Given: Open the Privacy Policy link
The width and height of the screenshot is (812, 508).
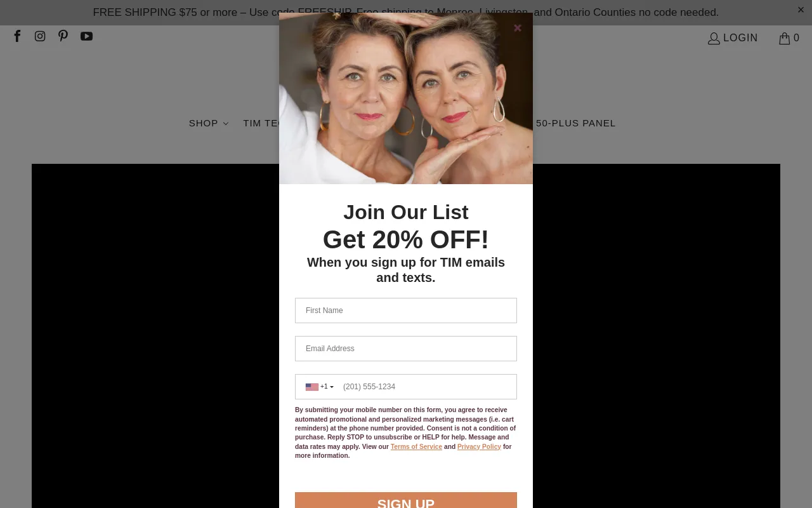Looking at the screenshot, I should [x=479, y=446].
